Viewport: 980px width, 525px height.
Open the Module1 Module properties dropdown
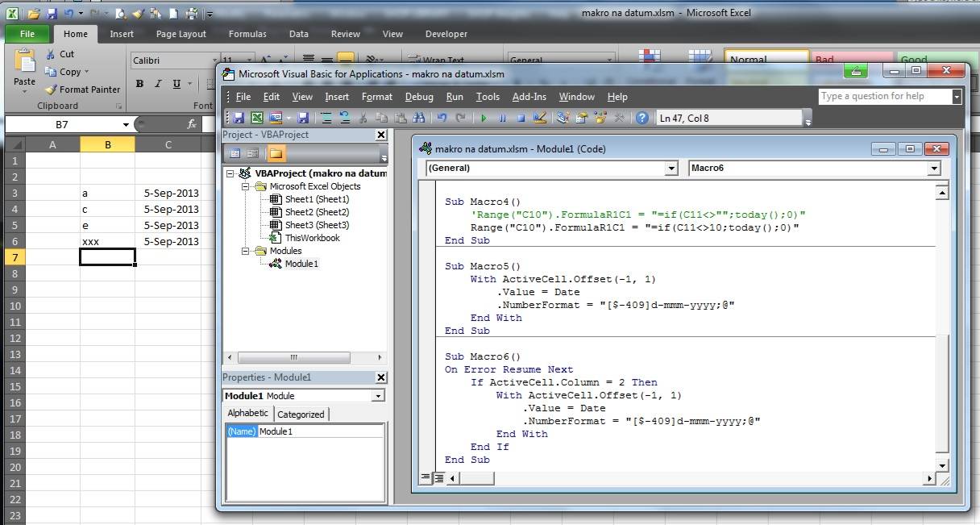click(x=378, y=396)
